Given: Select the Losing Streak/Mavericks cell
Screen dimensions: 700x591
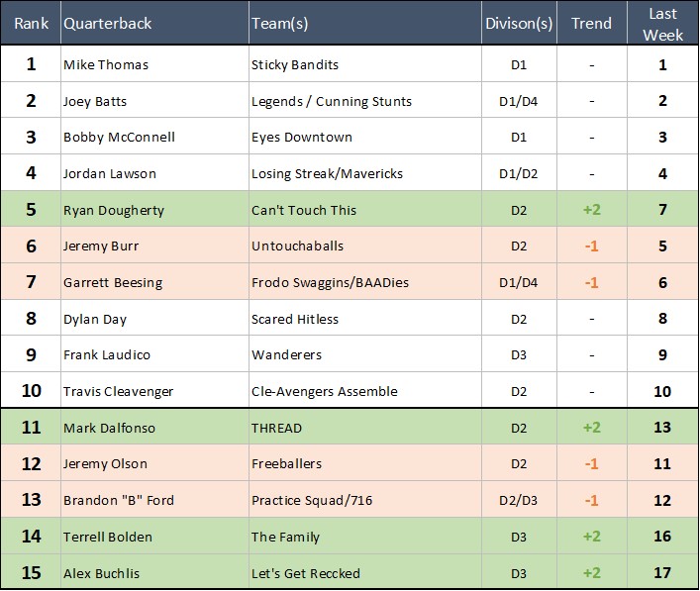Looking at the screenshot, I should [327, 174].
